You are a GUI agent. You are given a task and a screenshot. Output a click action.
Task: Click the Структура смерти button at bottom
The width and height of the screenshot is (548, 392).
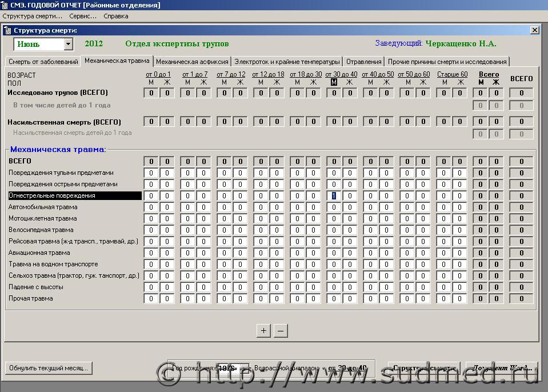point(424,368)
